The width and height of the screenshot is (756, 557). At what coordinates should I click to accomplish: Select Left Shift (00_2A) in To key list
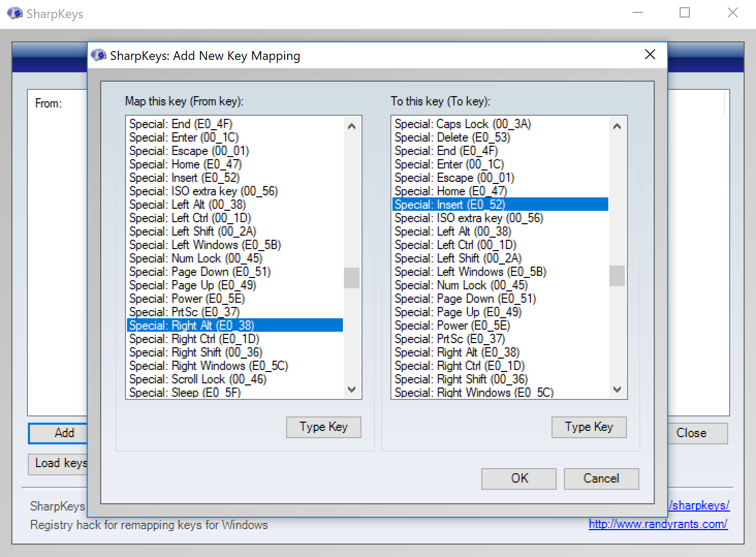point(500,258)
